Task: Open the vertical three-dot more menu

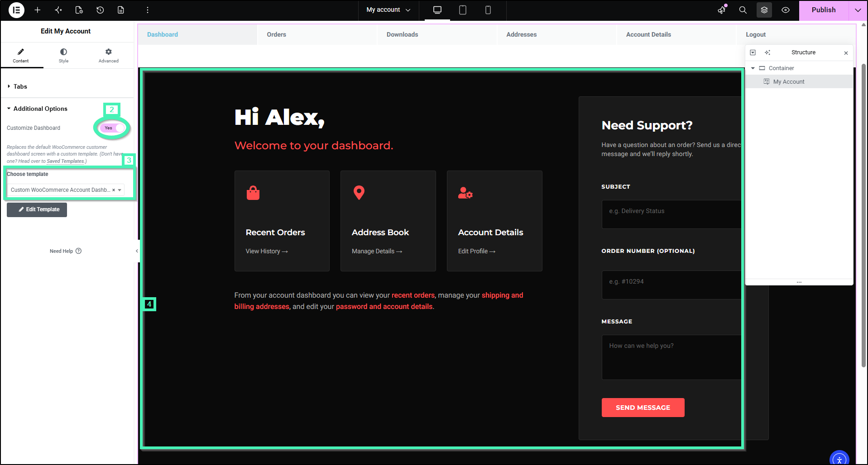Action: (148, 10)
